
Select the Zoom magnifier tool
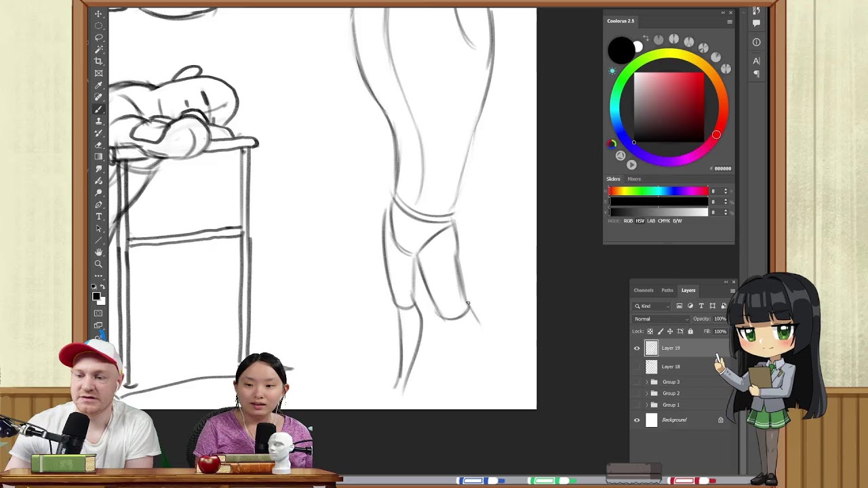(98, 264)
